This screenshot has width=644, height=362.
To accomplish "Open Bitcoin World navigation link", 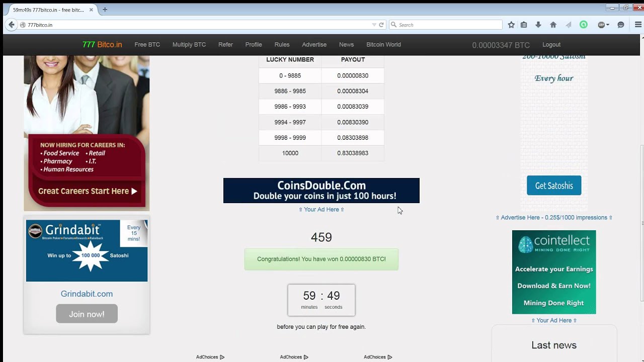I will [x=383, y=44].
